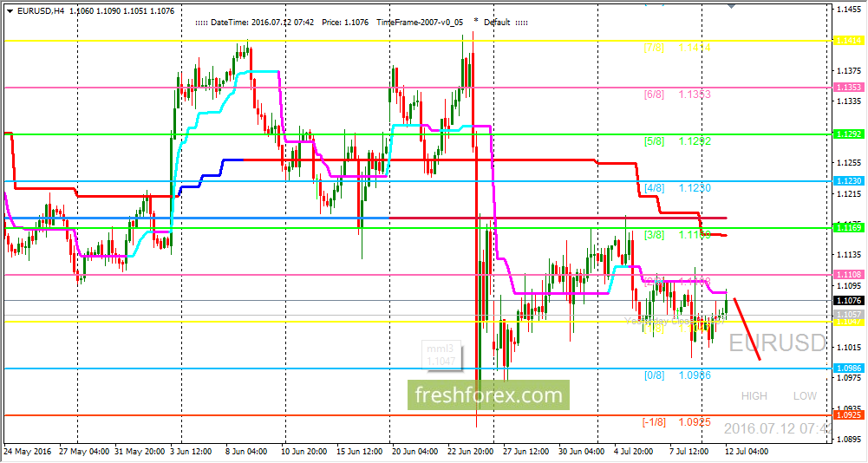Click the gray chart shift triangle marker
The width and height of the screenshot is (868, 463).
tap(732, 5)
